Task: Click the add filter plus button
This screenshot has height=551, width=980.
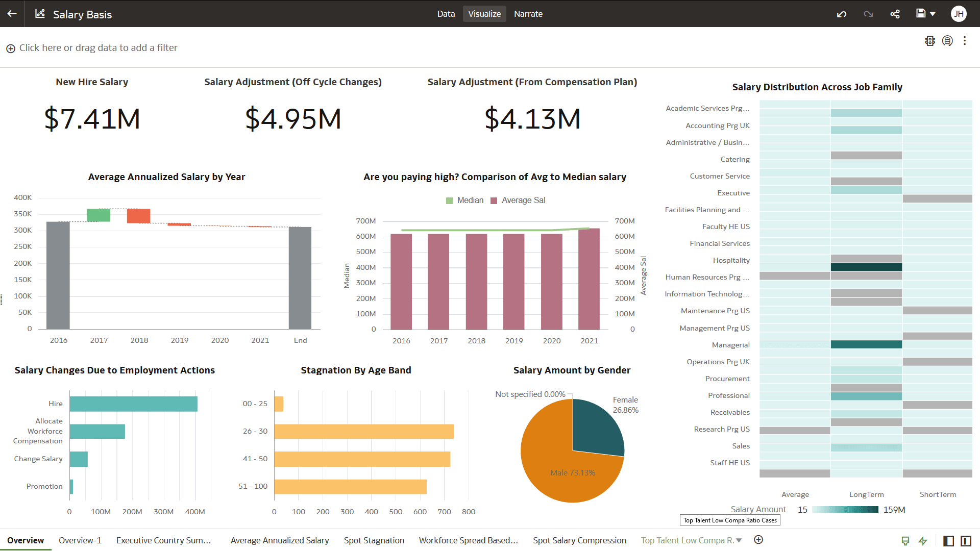Action: tap(10, 48)
